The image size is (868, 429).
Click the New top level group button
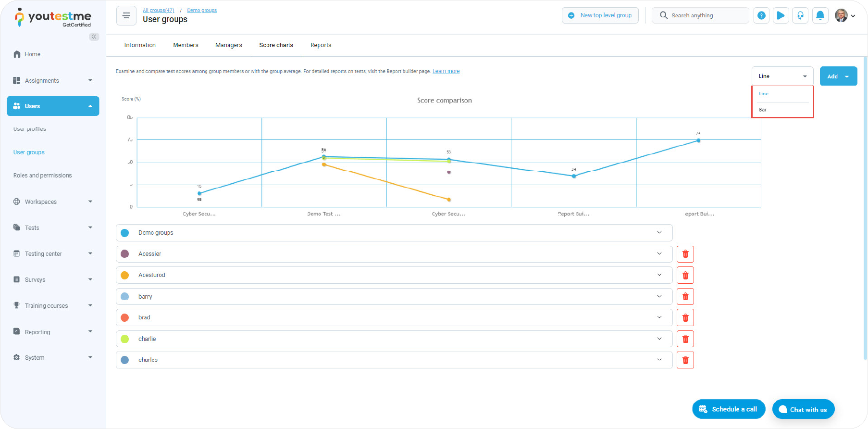pos(600,15)
